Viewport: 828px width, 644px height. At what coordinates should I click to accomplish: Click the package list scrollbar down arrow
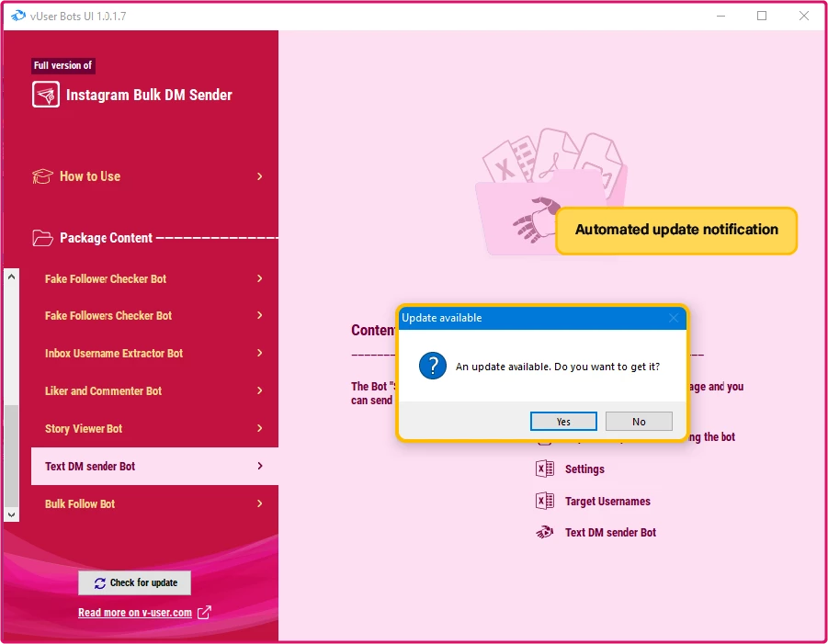tap(12, 514)
